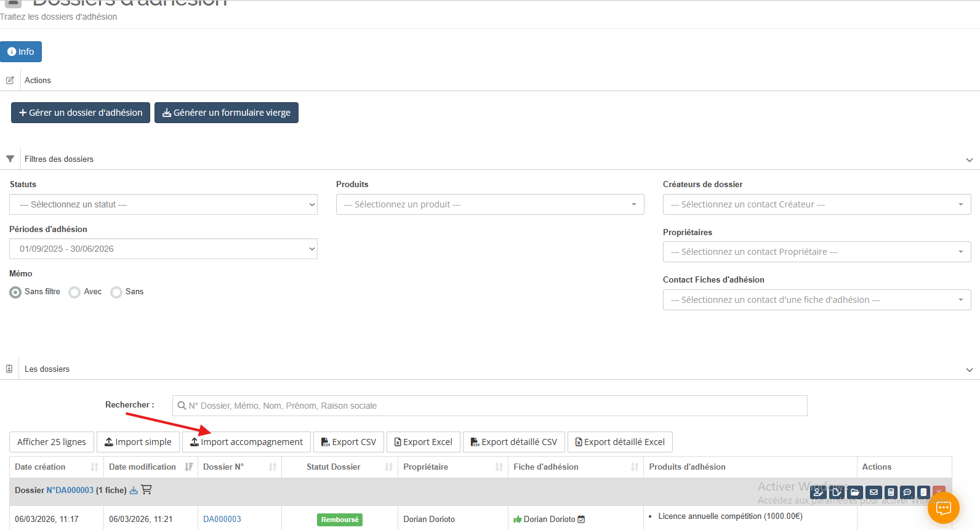The height and width of the screenshot is (530, 980).
Task: Click the 'Import accompagnement' button
Action: [246, 442]
